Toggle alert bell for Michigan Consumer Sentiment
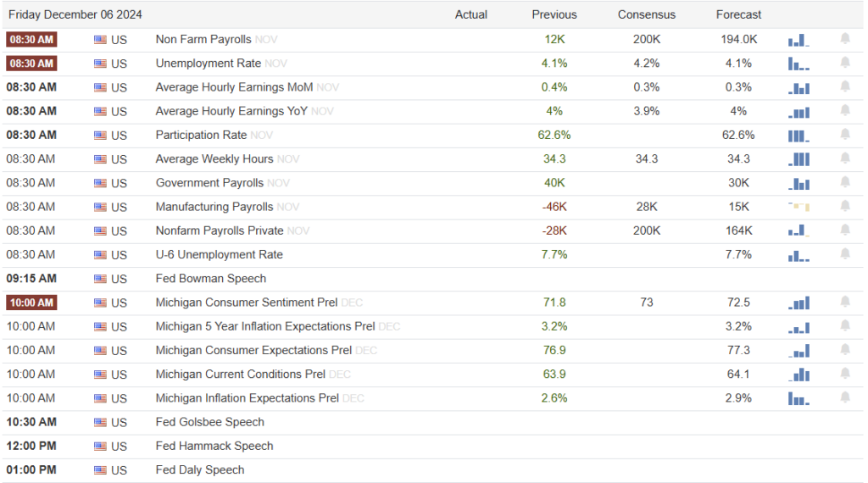Screen dimensions: 868x483 (x=845, y=302)
